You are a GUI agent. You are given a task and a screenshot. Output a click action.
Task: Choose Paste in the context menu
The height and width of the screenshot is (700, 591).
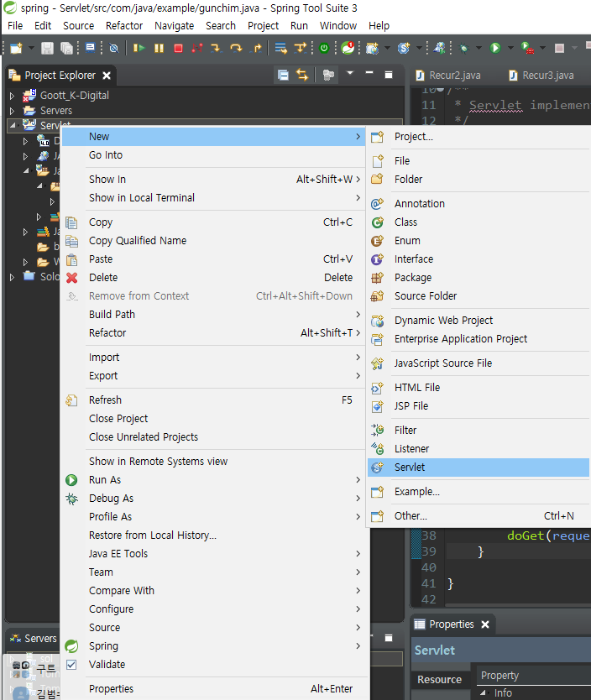213,259
